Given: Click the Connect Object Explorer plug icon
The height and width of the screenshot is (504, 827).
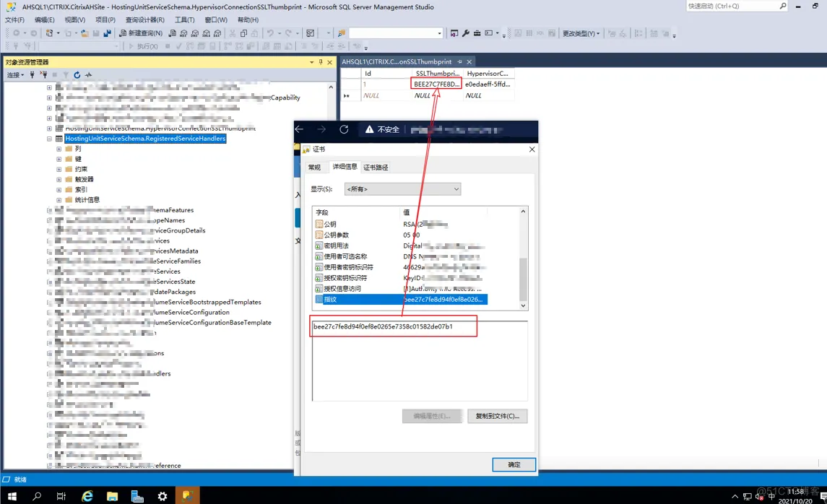Looking at the screenshot, I should 33,75.
